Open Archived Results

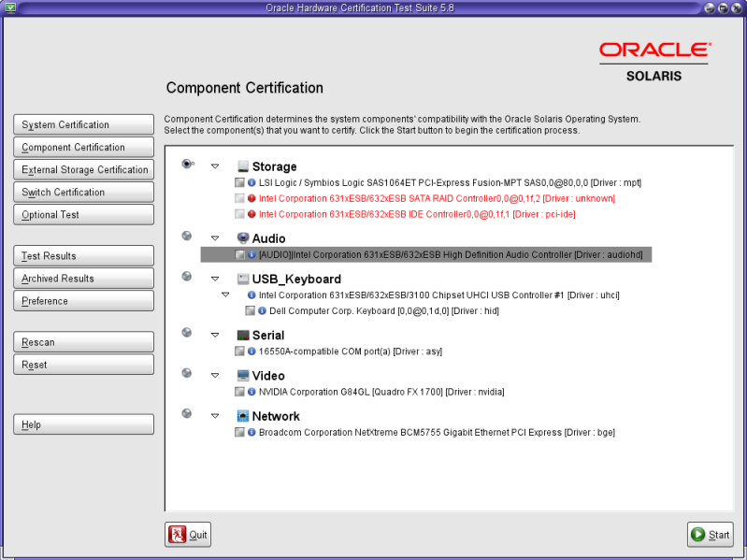point(84,278)
